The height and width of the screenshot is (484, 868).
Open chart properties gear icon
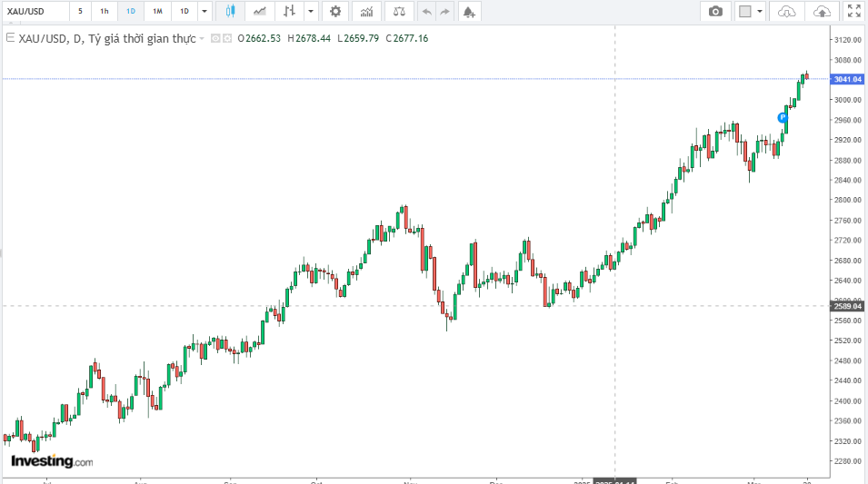click(335, 12)
